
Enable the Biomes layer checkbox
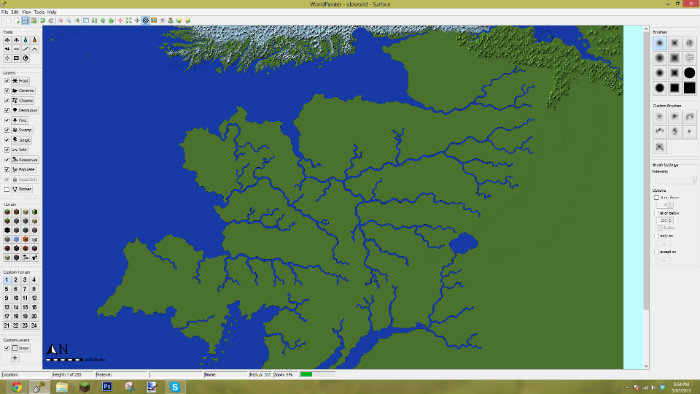point(7,189)
